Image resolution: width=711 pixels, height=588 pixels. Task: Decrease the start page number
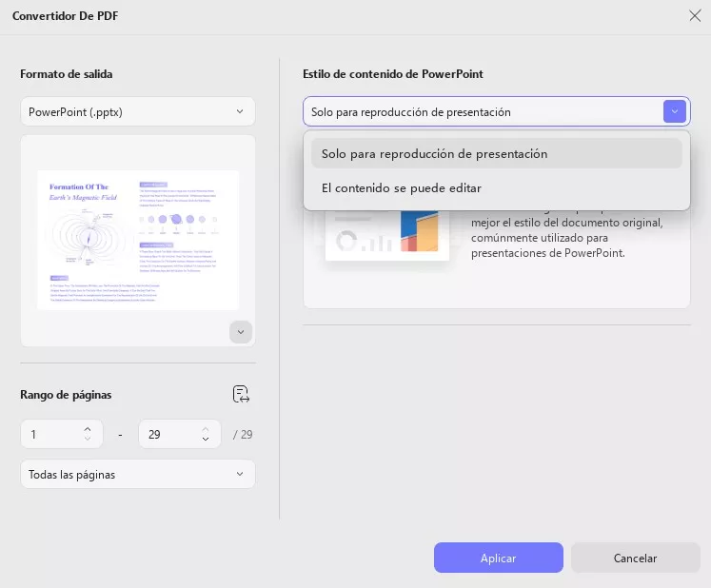88,439
